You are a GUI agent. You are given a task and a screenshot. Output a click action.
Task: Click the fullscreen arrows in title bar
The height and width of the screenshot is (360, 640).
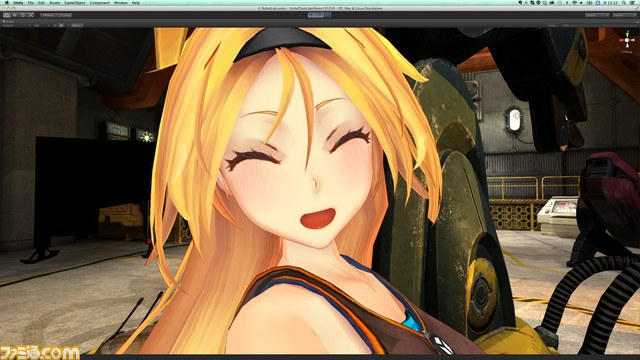637,9
